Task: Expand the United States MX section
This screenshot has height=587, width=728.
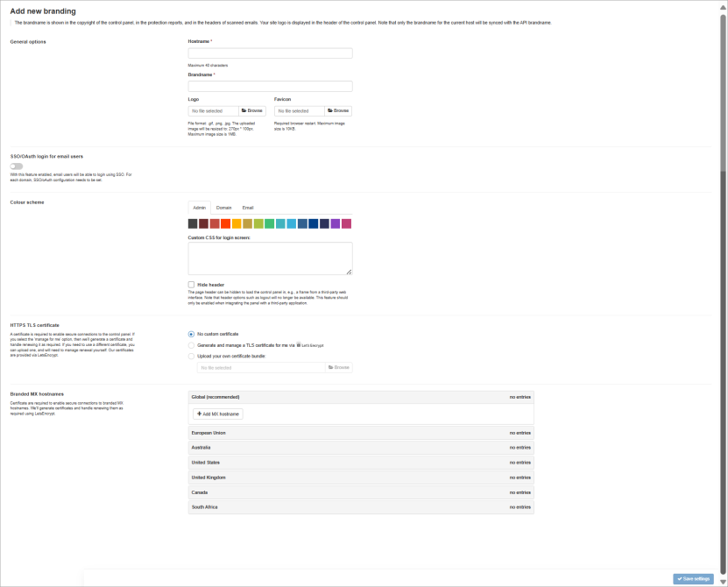Action: [x=360, y=463]
